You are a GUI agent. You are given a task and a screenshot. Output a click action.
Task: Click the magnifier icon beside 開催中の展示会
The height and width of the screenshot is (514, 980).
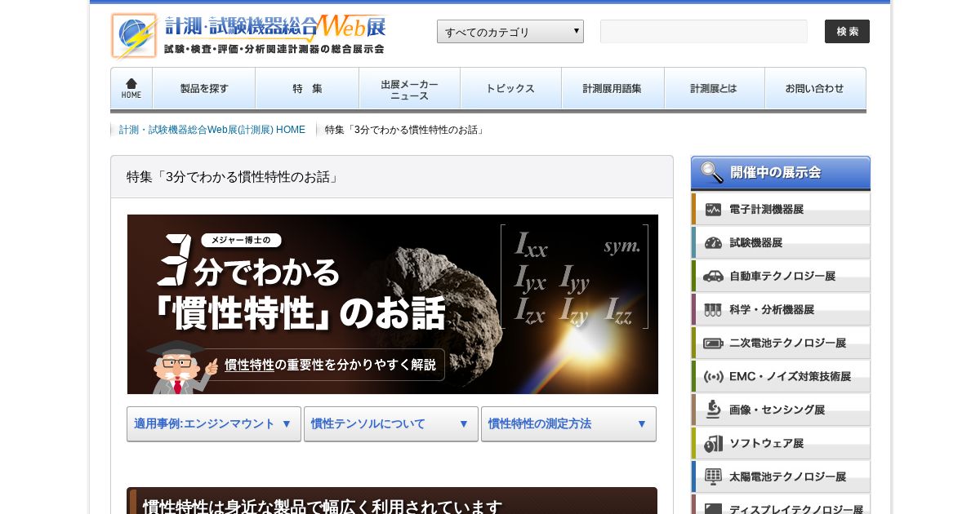(x=712, y=172)
